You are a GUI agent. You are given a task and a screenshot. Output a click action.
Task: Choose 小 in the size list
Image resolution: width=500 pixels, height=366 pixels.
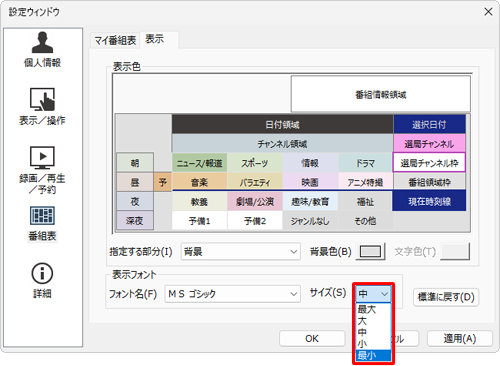pos(373,343)
